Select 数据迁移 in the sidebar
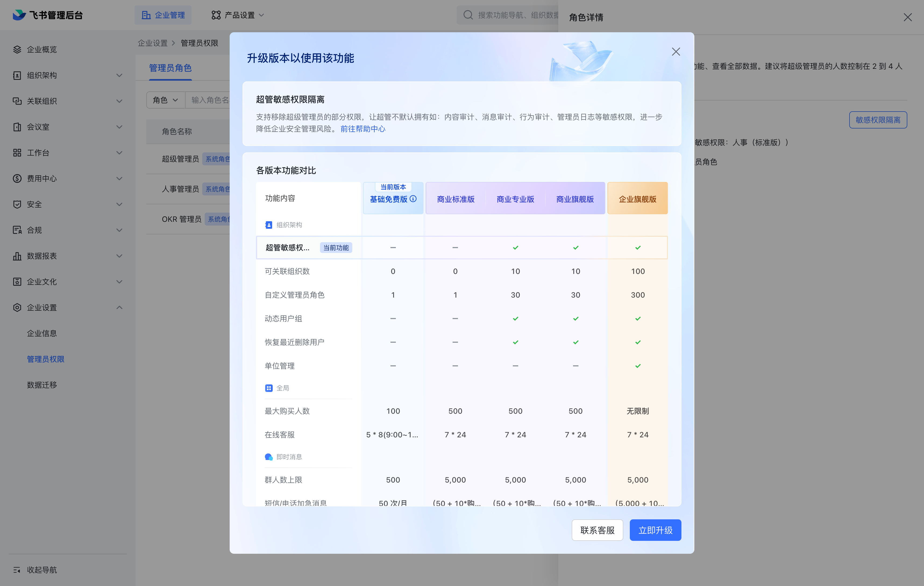 [42, 385]
